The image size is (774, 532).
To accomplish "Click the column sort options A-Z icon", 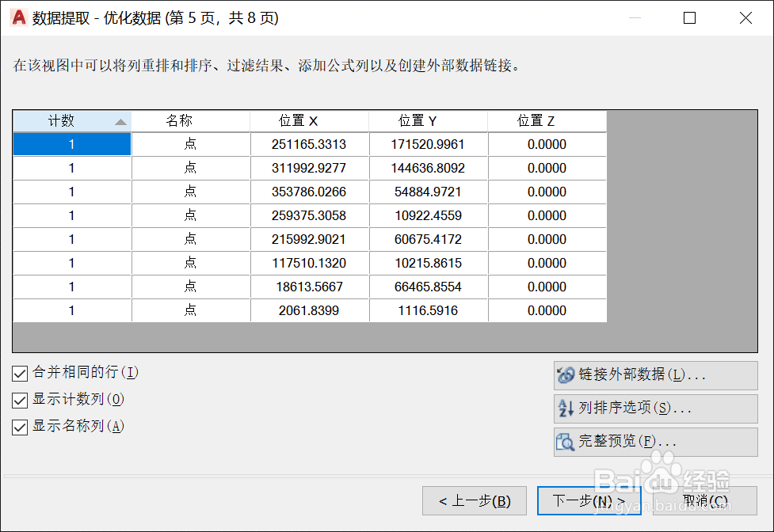I will pyautogui.click(x=566, y=408).
